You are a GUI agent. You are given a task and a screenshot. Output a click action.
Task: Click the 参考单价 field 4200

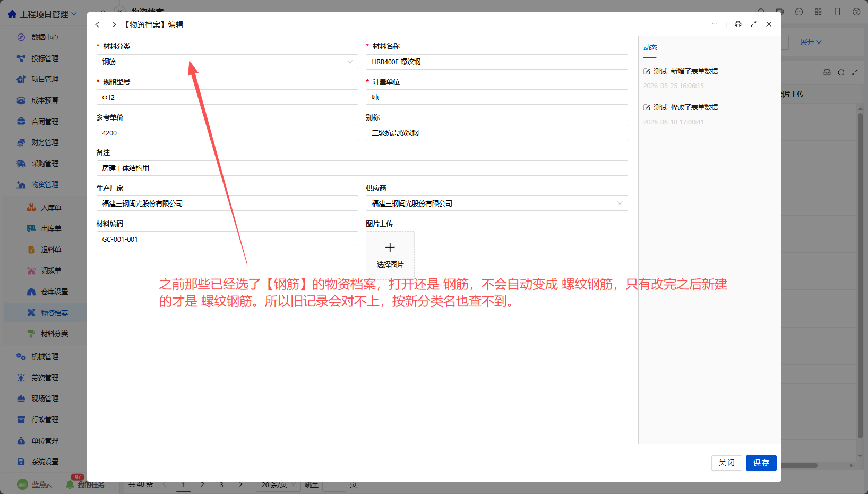(227, 133)
